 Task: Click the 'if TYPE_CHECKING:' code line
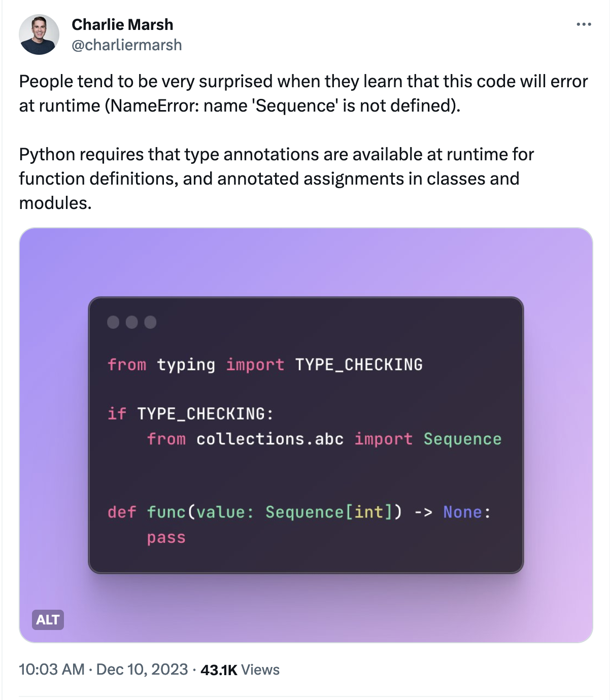[190, 414]
